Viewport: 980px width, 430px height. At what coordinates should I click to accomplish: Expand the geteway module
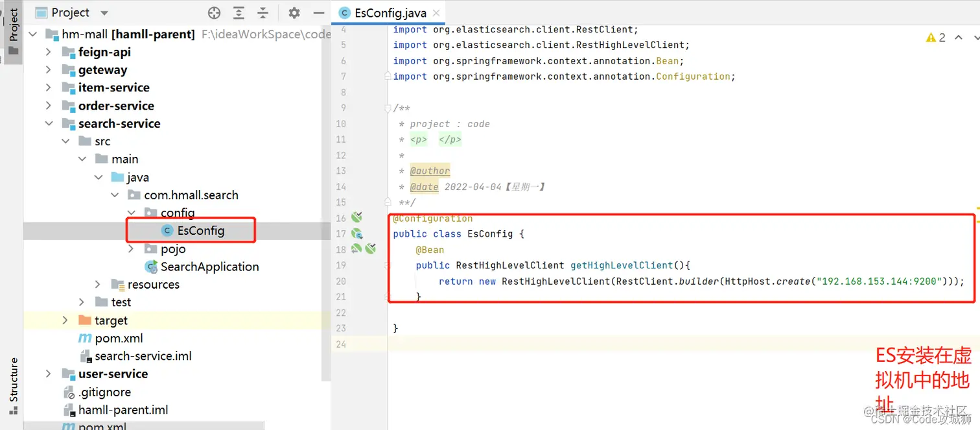coord(49,70)
